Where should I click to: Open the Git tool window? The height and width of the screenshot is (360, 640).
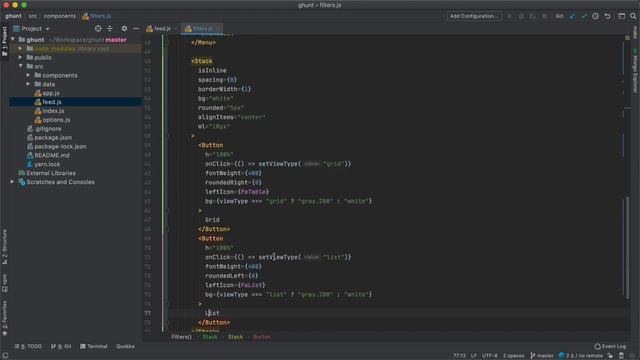click(x=61, y=347)
